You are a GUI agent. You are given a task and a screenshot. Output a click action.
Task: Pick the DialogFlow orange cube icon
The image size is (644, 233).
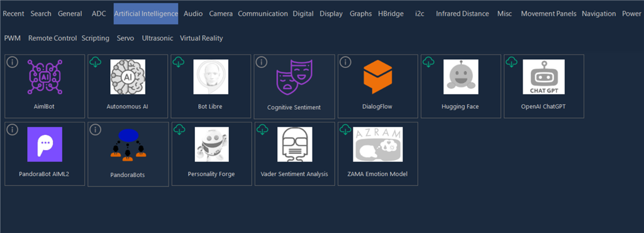tap(378, 77)
